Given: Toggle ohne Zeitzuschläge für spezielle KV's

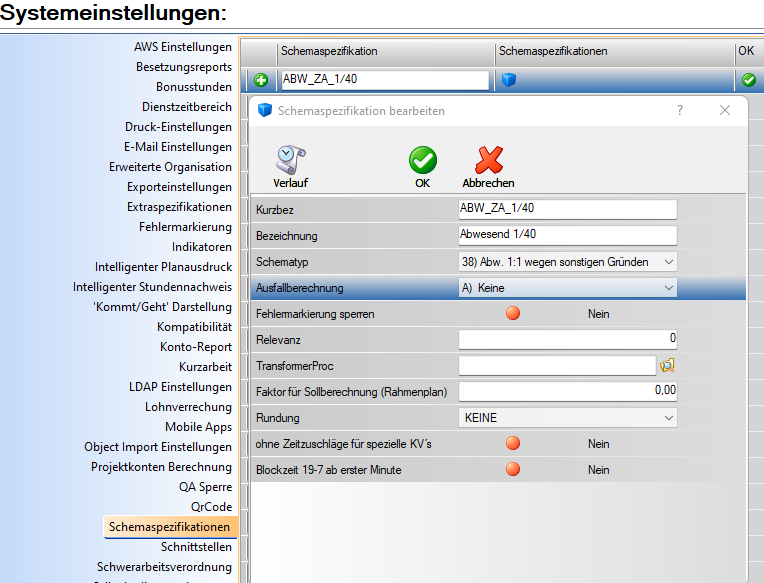Looking at the screenshot, I should 513,444.
